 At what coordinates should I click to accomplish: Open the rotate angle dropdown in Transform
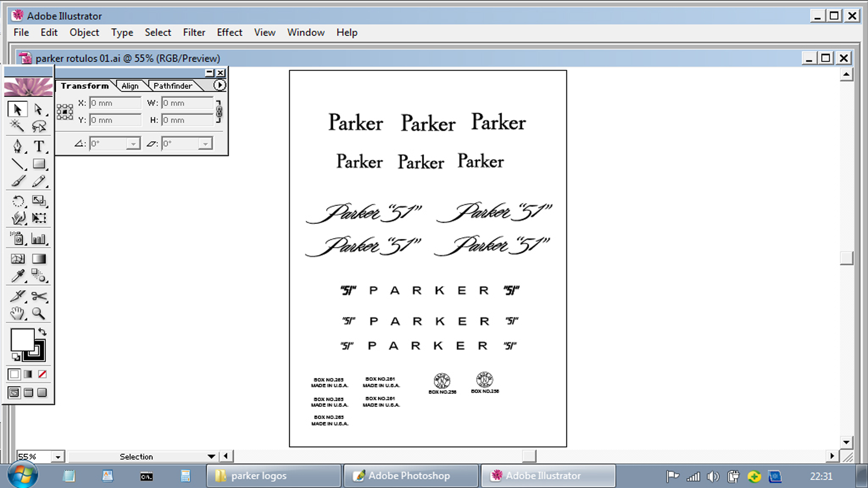133,144
